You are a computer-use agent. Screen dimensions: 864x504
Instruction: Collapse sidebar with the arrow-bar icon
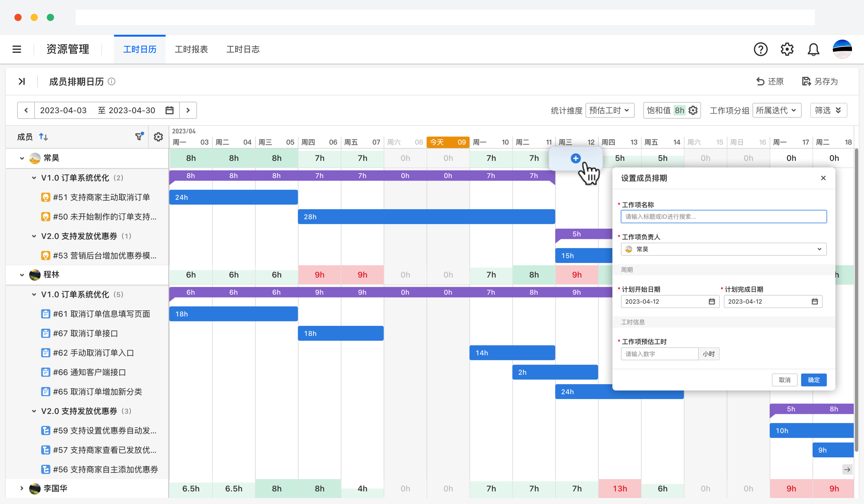tap(22, 82)
